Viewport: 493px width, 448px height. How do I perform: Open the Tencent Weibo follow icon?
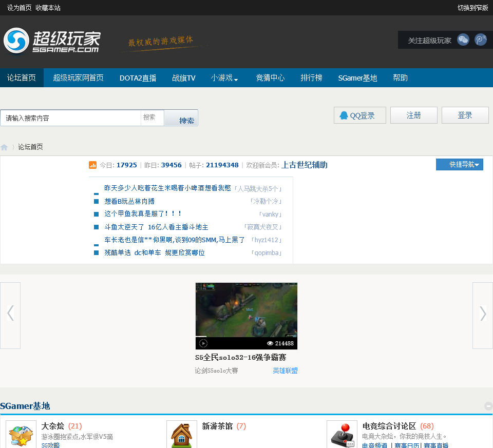click(x=481, y=40)
